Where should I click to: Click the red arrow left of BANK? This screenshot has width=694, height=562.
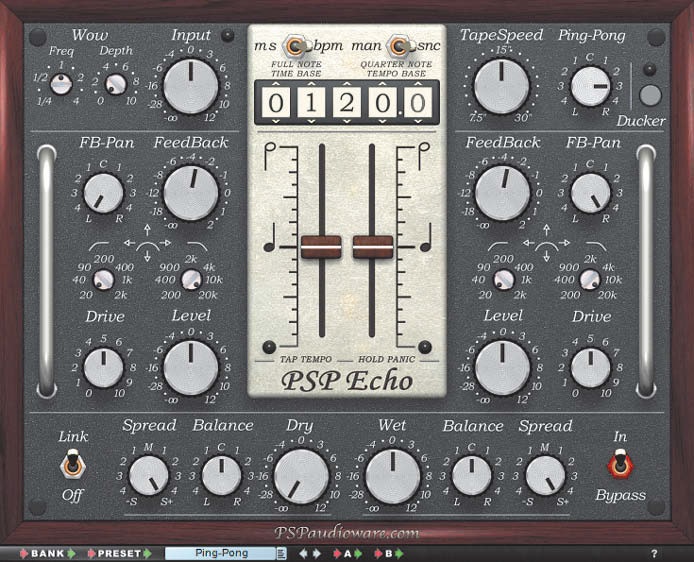click(24, 553)
